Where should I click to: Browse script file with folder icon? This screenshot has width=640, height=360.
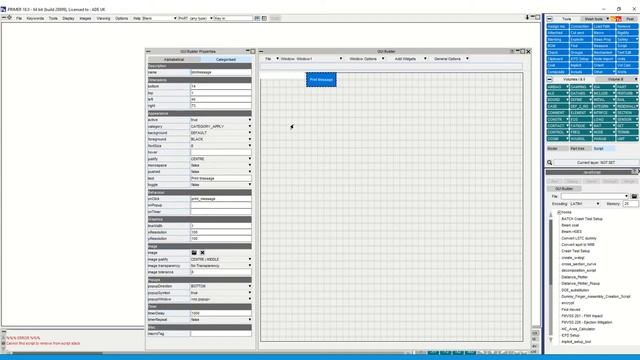(634, 196)
